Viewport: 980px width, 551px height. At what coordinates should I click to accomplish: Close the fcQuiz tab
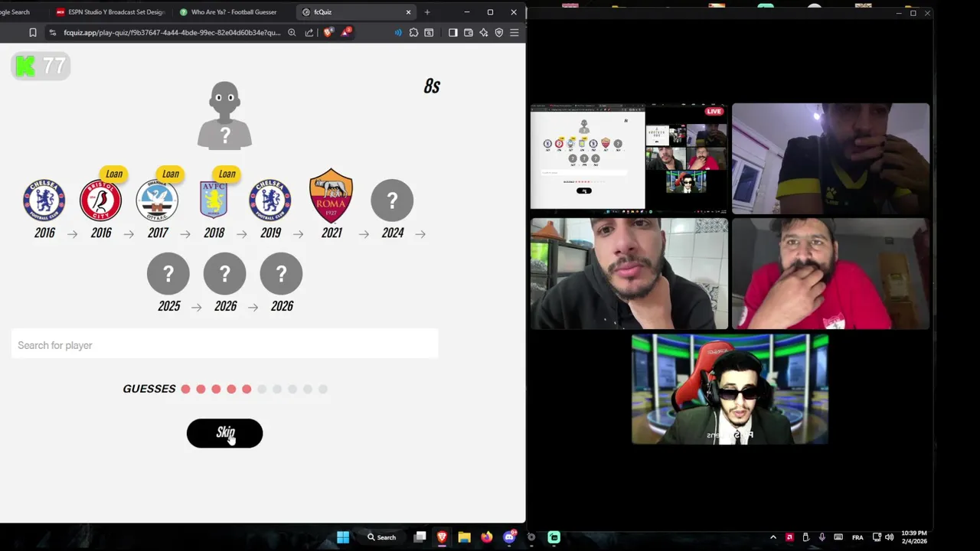[x=408, y=12]
